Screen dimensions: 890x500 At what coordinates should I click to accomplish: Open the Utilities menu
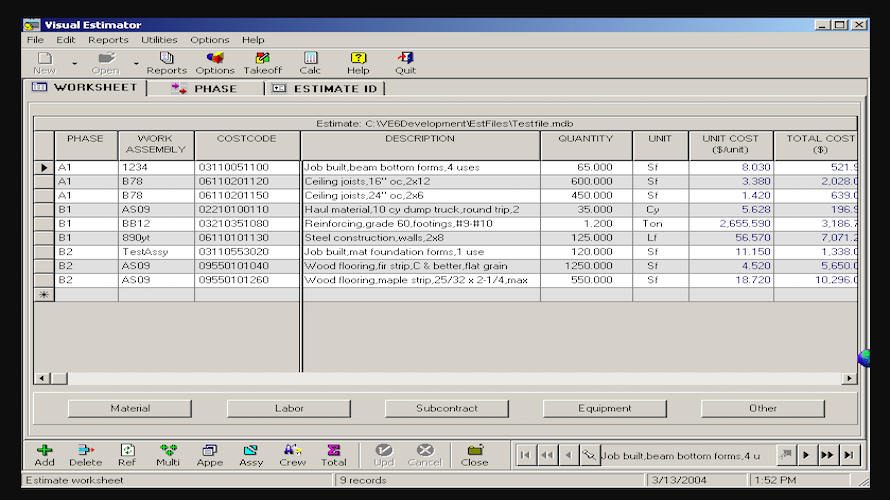click(159, 40)
